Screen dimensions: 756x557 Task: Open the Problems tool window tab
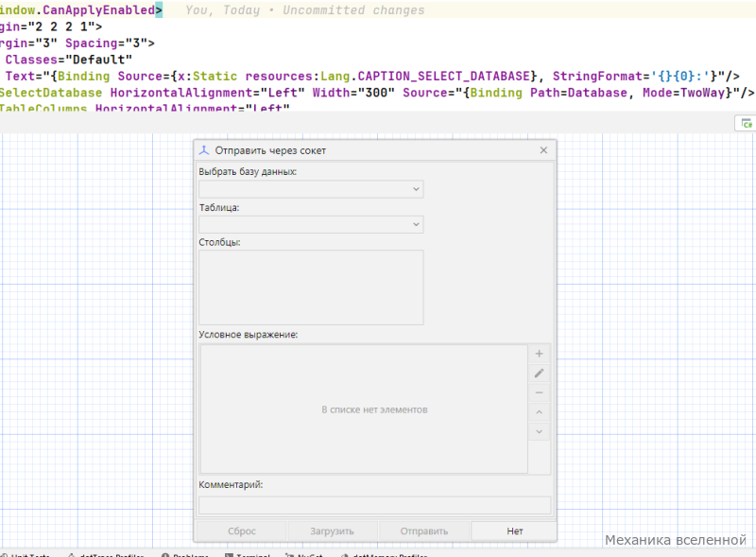(x=185, y=555)
